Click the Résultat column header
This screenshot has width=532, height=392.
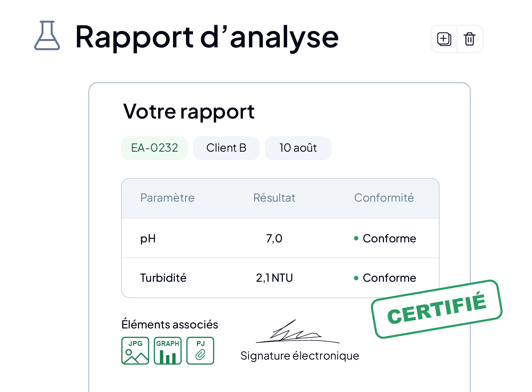click(x=274, y=198)
